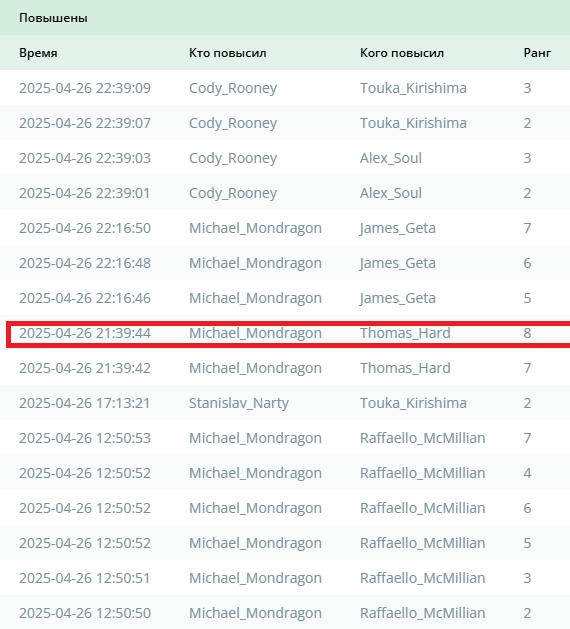Click James_Geta in the 22:16:48 row

(398, 263)
